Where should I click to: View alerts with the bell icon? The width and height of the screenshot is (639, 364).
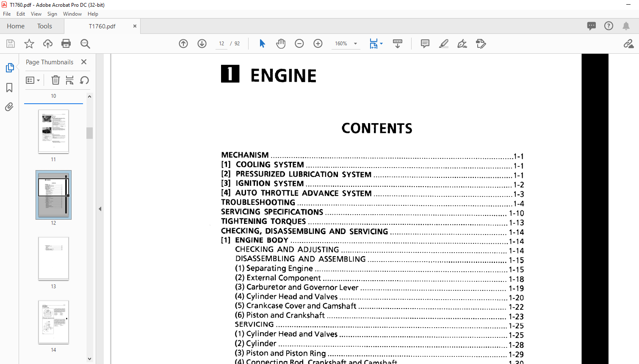(626, 26)
